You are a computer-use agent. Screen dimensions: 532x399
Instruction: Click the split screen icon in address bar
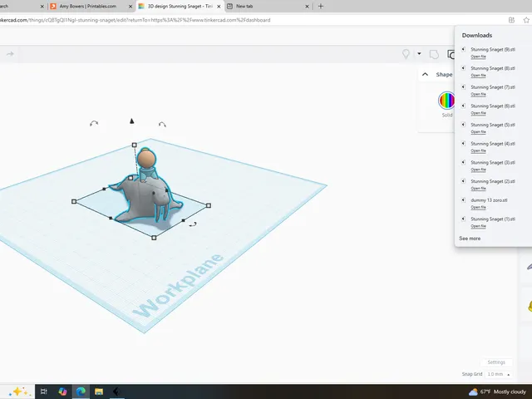[x=511, y=20]
